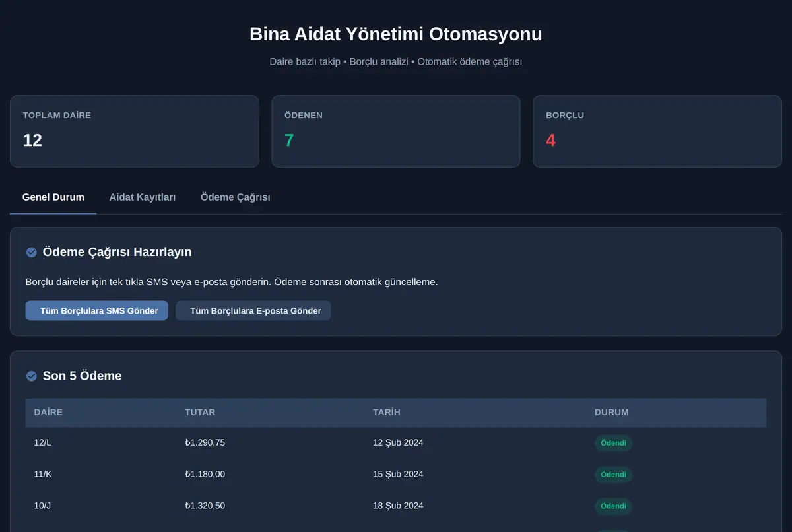Image resolution: width=792 pixels, height=532 pixels.
Task: Click the description about SMS veya e-posta gönderin
Action: pyautogui.click(x=232, y=282)
